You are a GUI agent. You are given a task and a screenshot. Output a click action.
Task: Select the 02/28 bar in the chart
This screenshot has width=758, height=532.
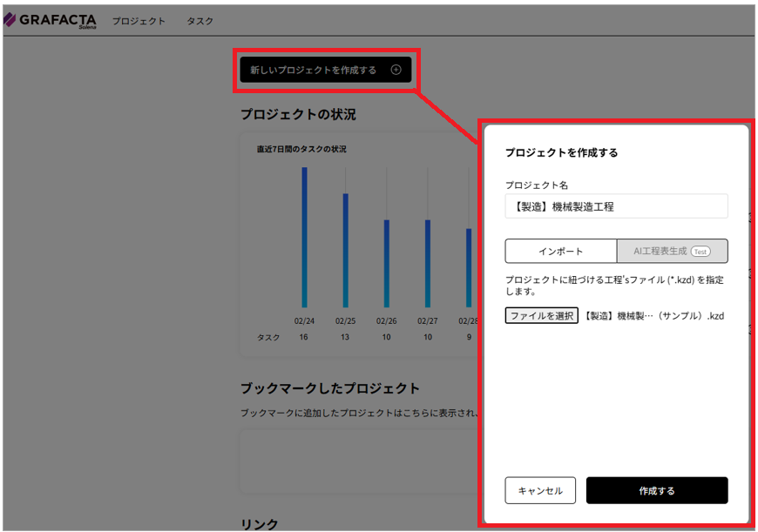(x=469, y=267)
